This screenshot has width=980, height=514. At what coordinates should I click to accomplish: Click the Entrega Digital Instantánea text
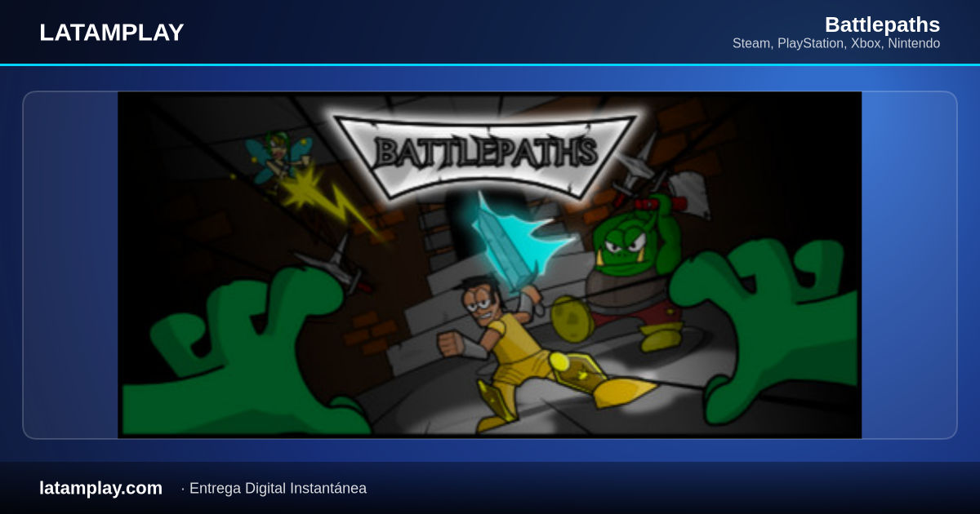pos(278,488)
